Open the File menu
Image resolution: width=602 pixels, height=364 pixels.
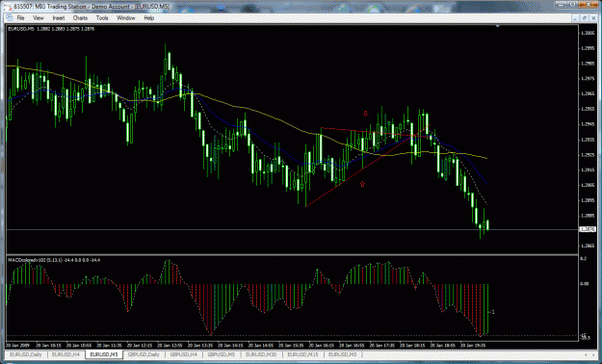tap(20, 18)
